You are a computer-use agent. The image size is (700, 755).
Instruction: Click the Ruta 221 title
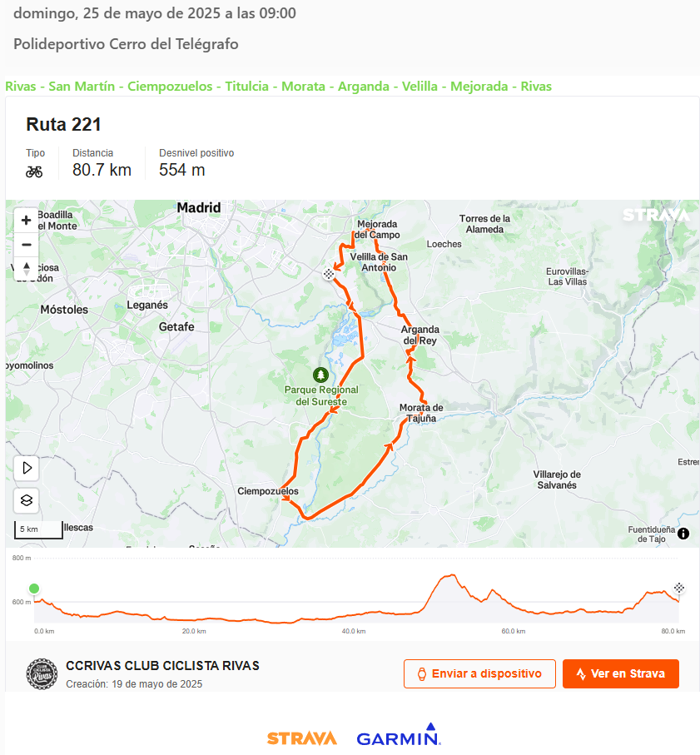(x=63, y=124)
